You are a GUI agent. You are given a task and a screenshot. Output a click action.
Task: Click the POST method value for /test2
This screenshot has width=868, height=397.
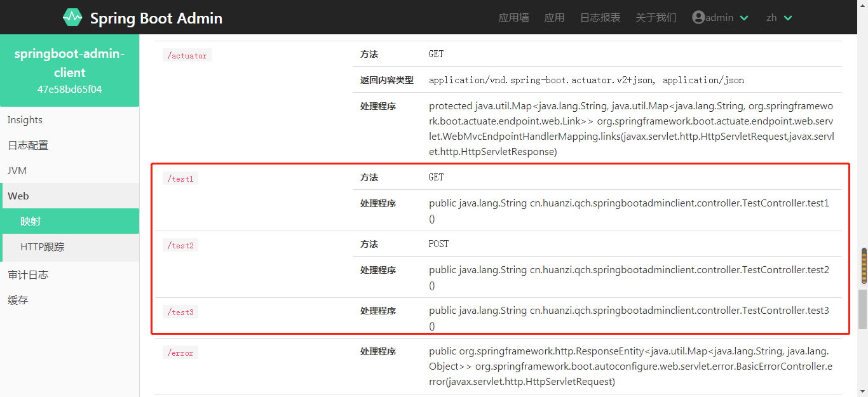pyautogui.click(x=438, y=244)
